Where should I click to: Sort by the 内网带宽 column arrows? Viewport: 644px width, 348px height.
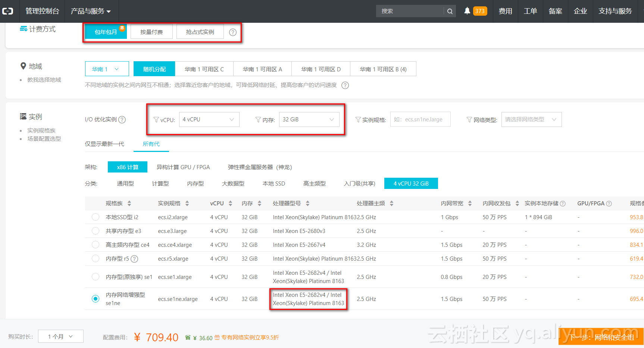470,203
